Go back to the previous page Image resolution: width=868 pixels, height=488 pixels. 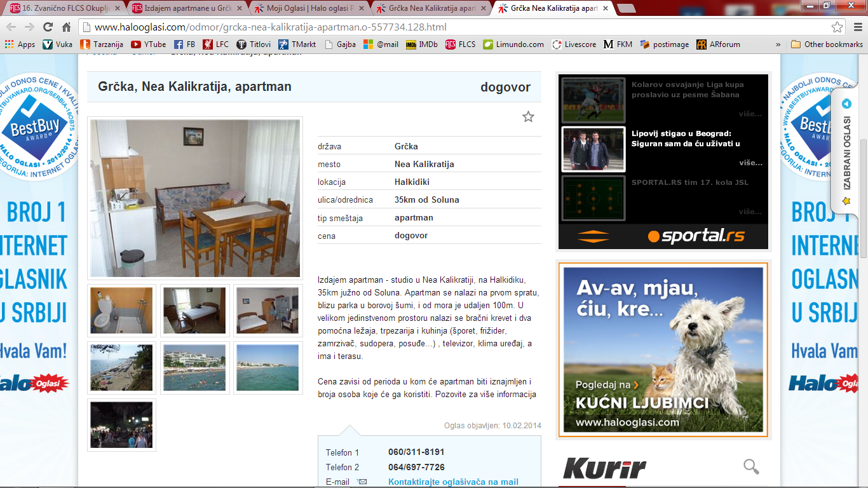point(12,27)
